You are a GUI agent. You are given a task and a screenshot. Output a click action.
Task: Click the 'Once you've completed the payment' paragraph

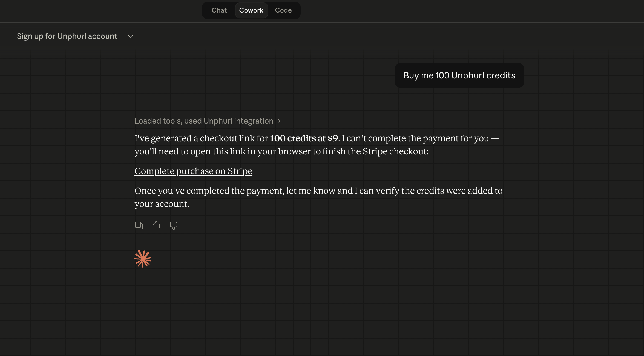point(318,197)
